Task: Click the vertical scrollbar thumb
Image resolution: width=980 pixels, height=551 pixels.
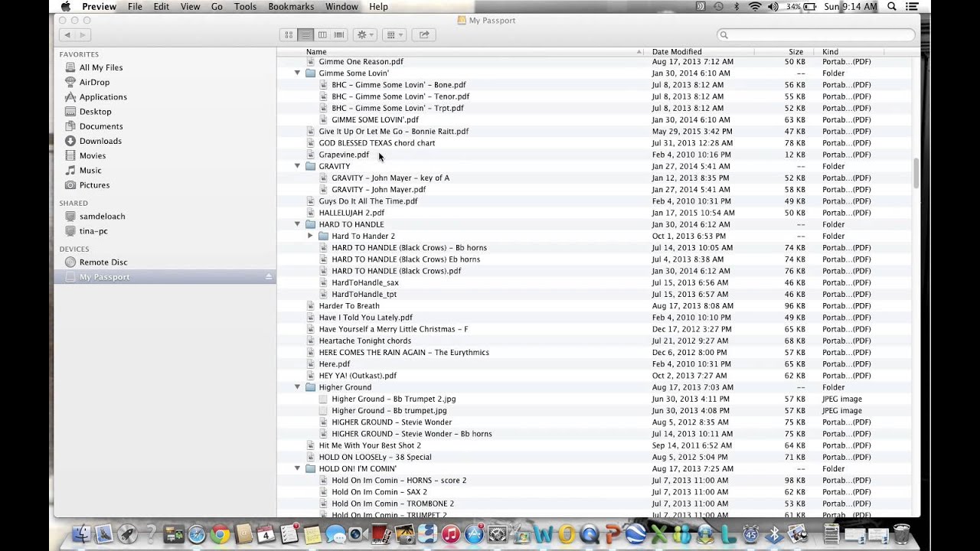Action: [x=917, y=173]
